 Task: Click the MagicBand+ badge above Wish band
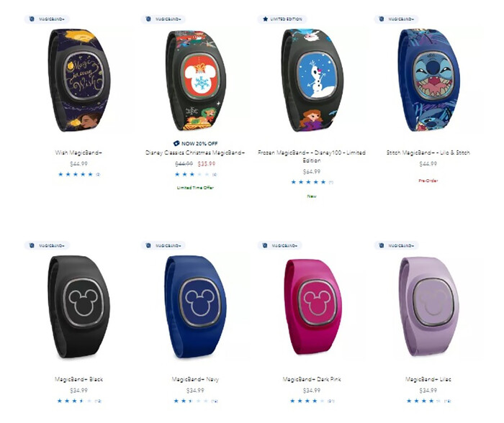click(x=47, y=19)
